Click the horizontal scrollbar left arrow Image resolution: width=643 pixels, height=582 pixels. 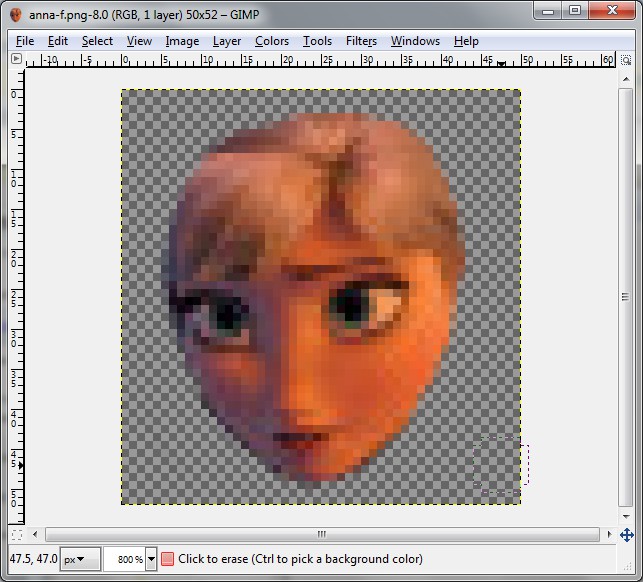[35, 534]
